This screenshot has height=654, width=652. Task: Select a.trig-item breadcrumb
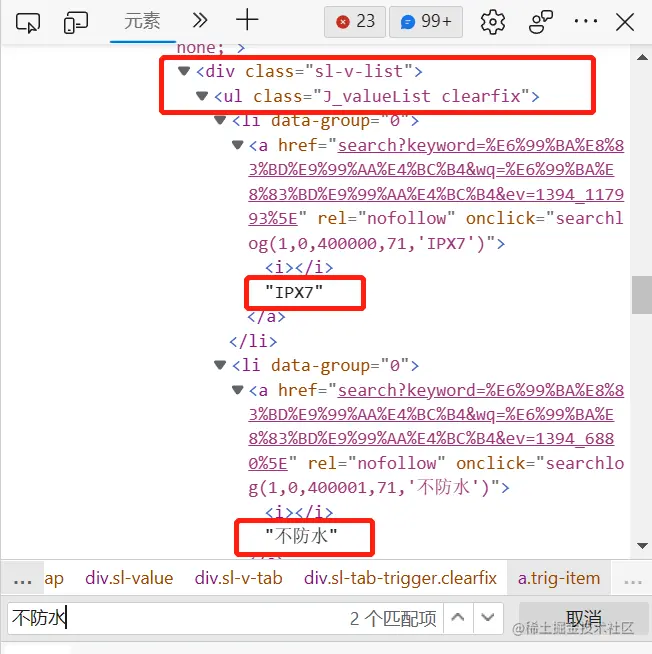click(559, 579)
